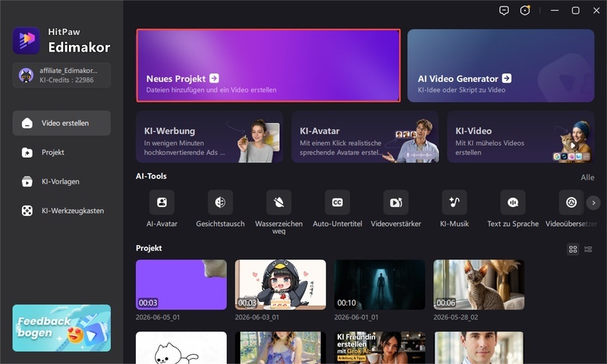The height and width of the screenshot is (364, 607).
Task: Open the cat line-drawing project thumbnail
Action: 181,347
